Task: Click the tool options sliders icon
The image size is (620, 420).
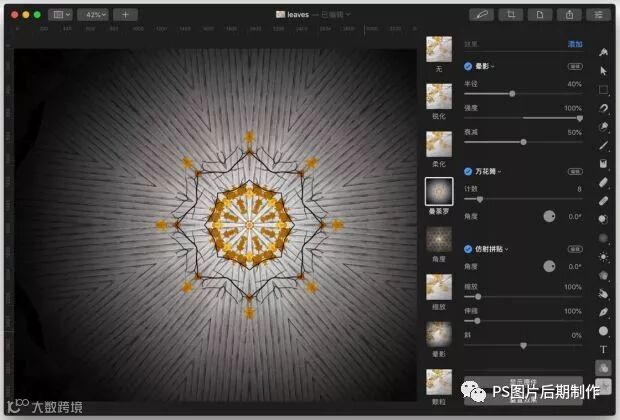Action: 599,15
